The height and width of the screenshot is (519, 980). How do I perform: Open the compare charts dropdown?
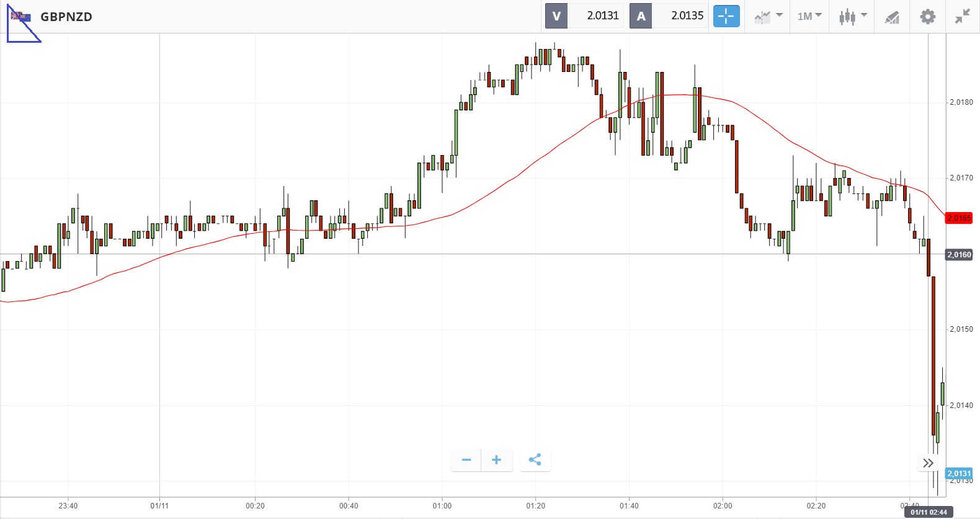point(768,17)
